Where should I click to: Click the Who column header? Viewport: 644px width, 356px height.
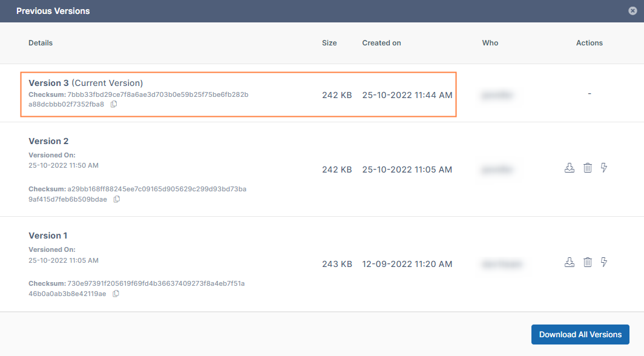[x=490, y=43]
